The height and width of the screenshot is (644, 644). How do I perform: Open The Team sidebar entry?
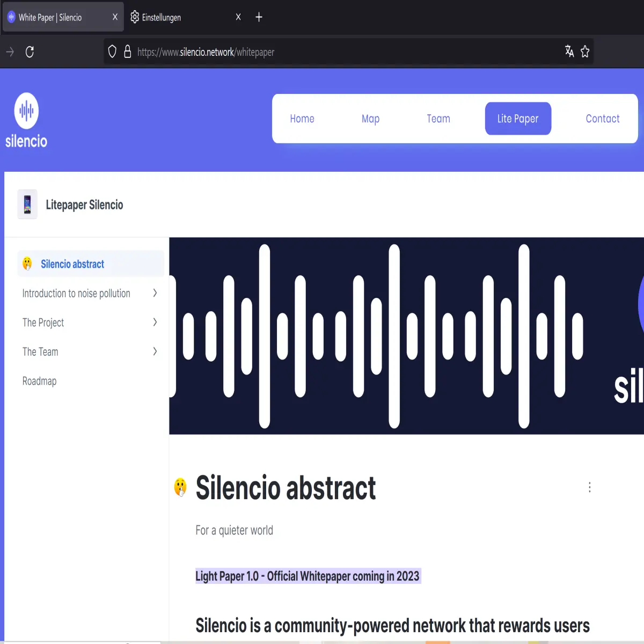coord(40,352)
